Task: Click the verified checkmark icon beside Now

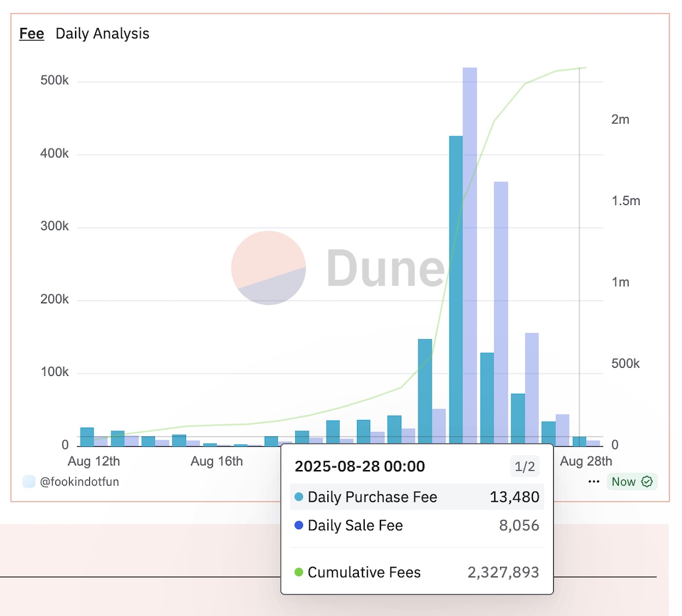Action: point(648,481)
